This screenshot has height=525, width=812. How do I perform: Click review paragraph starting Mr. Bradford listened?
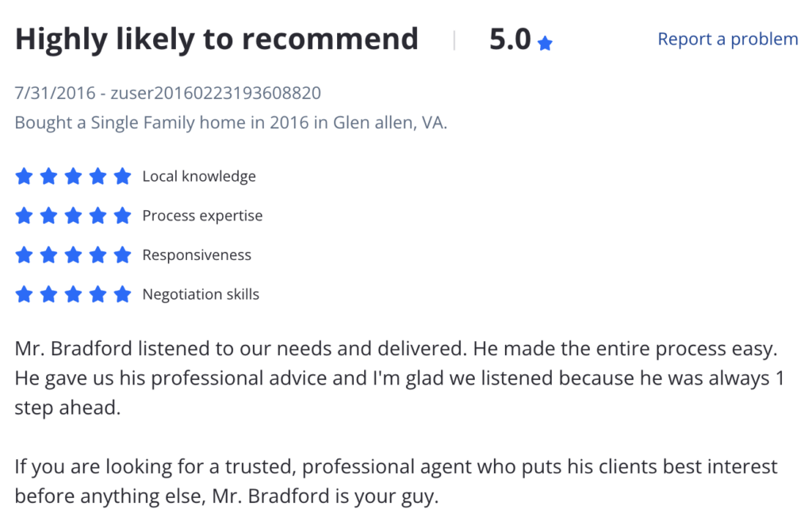tap(400, 378)
